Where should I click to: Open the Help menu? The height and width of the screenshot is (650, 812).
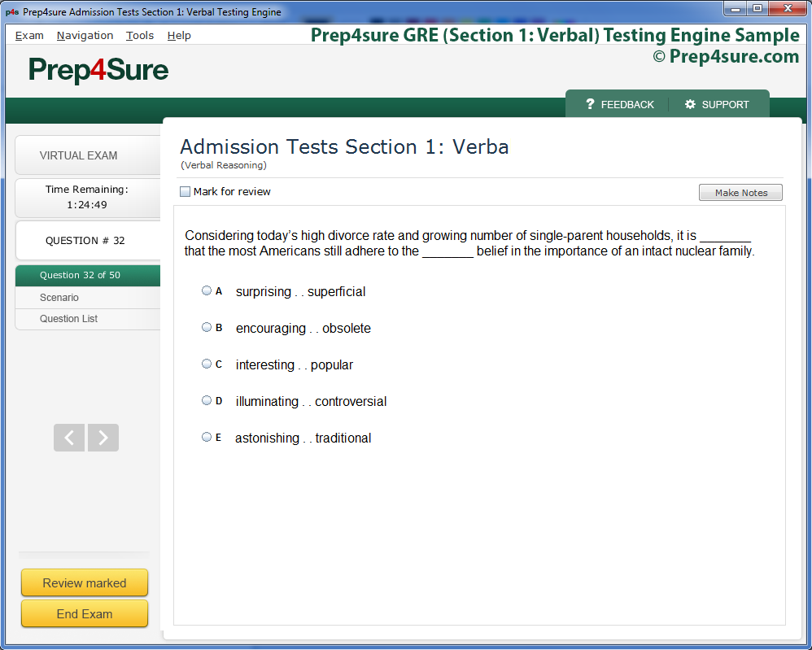coord(179,35)
